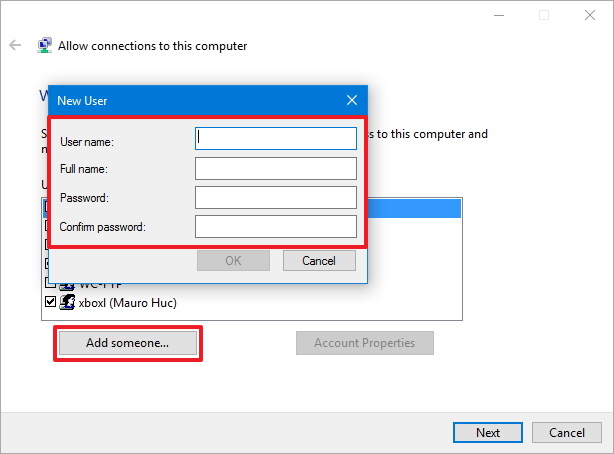Click into the Full name field
The image size is (614, 454).
pyautogui.click(x=276, y=168)
